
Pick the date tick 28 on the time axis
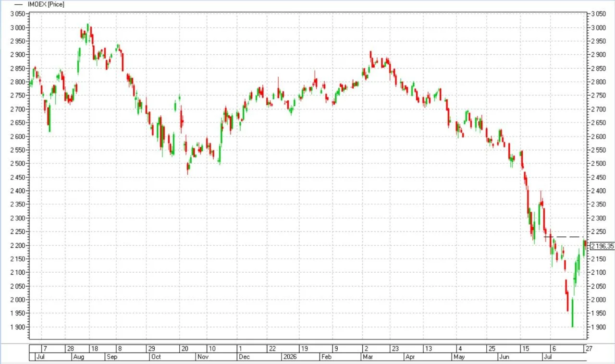click(70, 349)
